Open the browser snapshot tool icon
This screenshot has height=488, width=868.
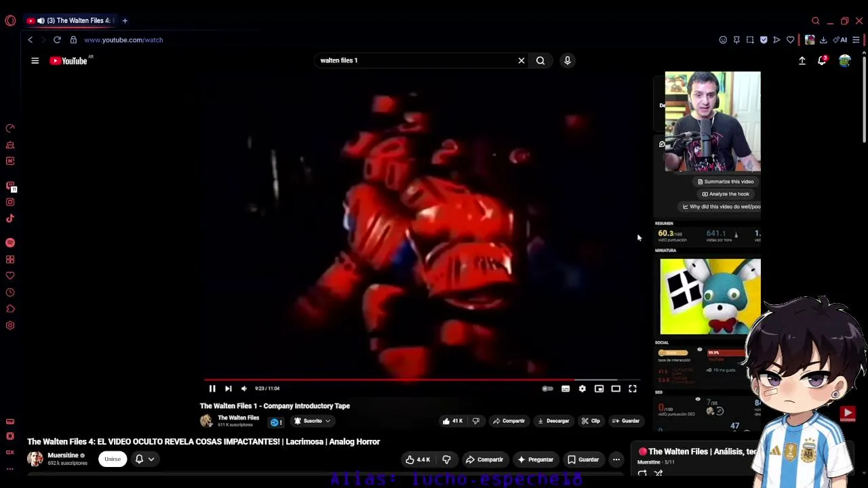click(x=750, y=40)
